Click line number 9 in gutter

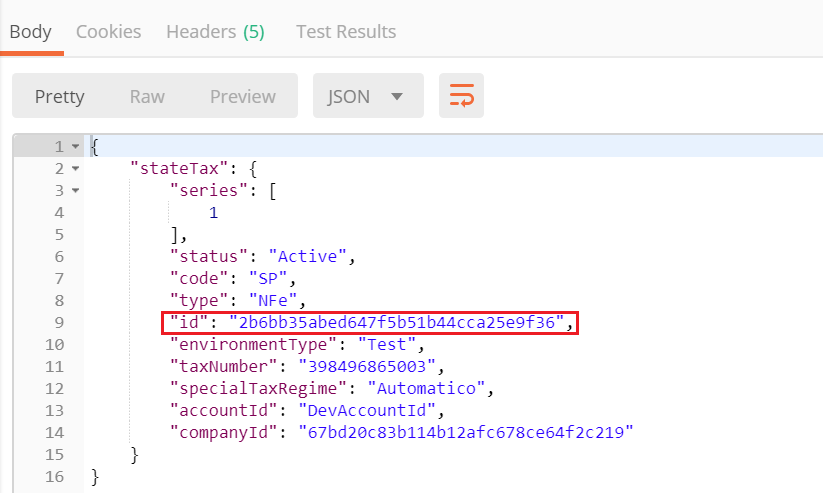[58, 322]
